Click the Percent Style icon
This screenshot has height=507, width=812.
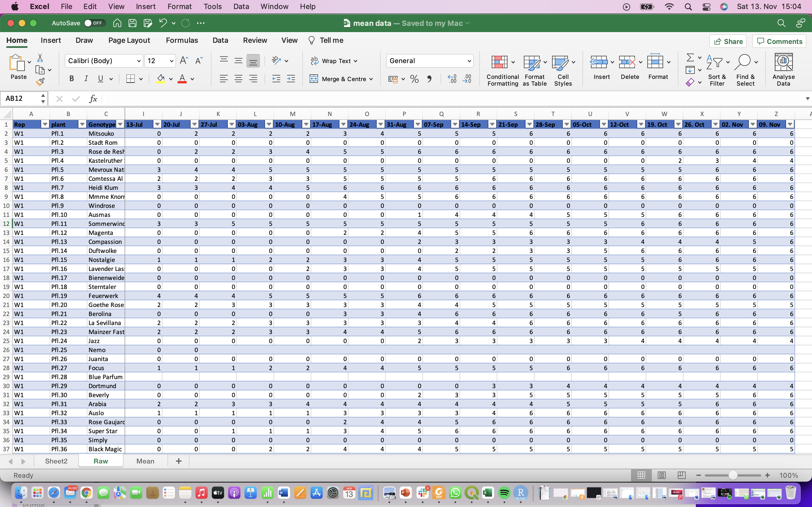[414, 79]
